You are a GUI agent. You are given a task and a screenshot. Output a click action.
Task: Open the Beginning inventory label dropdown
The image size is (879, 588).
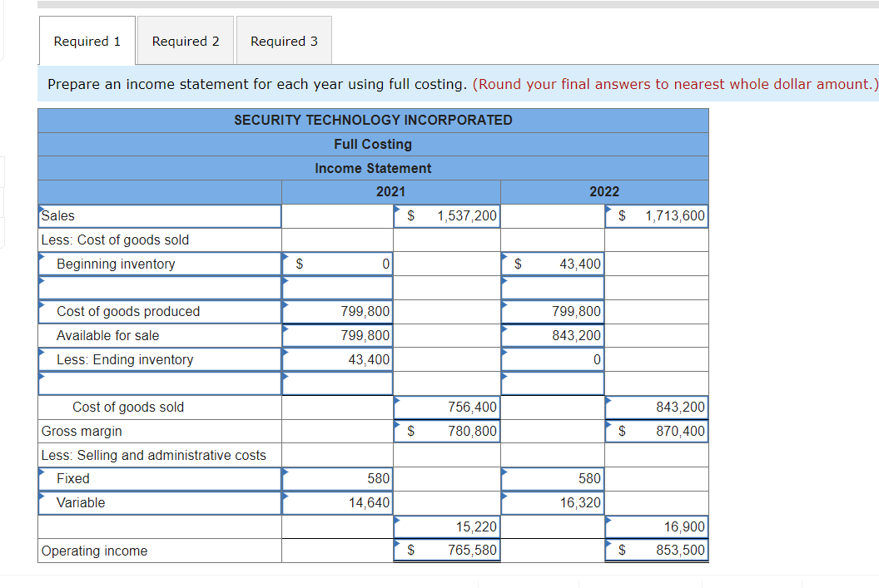tap(160, 264)
